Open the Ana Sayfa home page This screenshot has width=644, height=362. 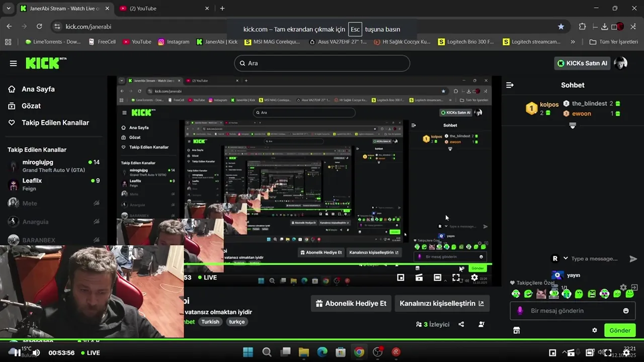tap(32, 89)
